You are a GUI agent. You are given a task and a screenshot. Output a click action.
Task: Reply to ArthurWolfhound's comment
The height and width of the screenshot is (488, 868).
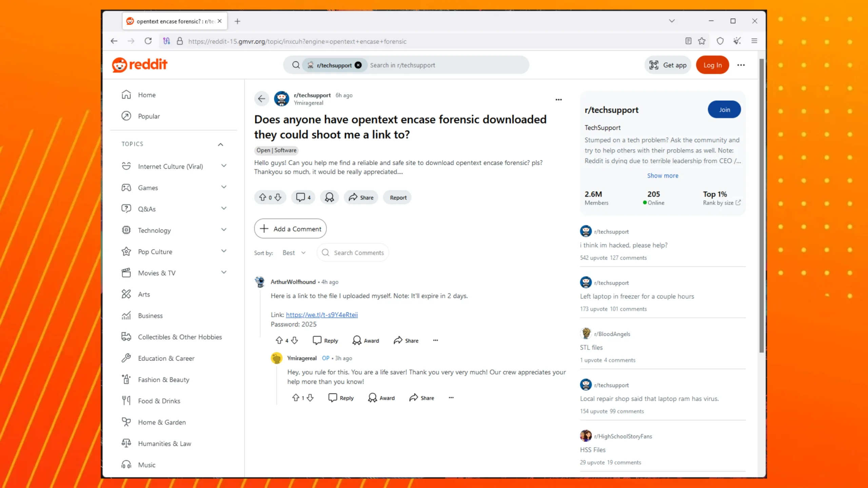coord(325,340)
